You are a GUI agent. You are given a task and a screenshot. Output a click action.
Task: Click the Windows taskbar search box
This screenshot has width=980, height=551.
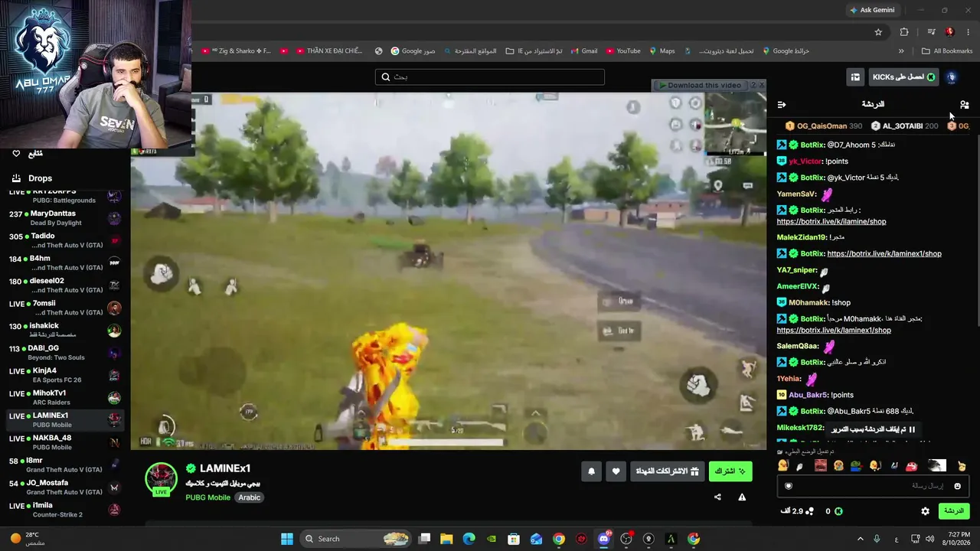357,539
